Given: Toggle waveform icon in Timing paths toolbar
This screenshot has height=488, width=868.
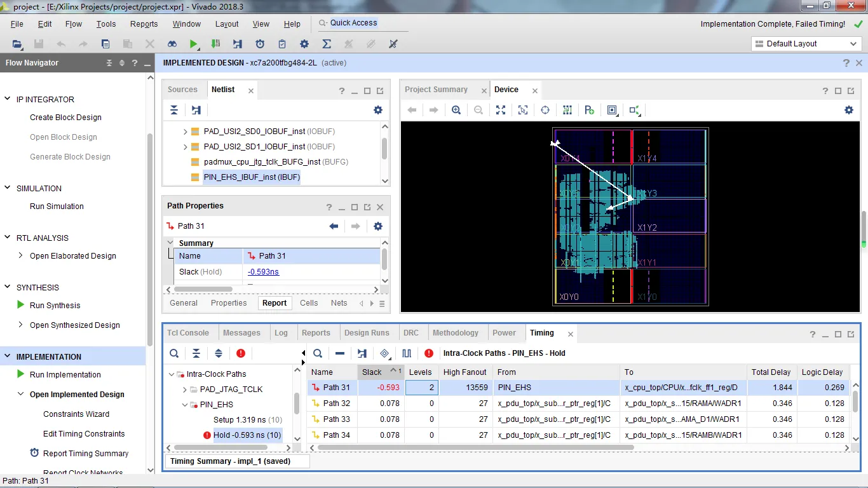Looking at the screenshot, I should point(407,353).
